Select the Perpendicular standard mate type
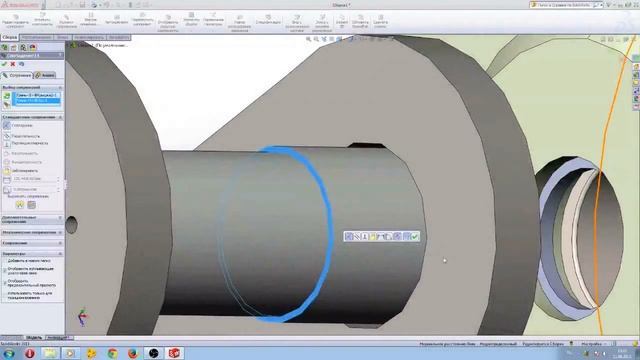This screenshot has height=360, width=640. point(26,144)
